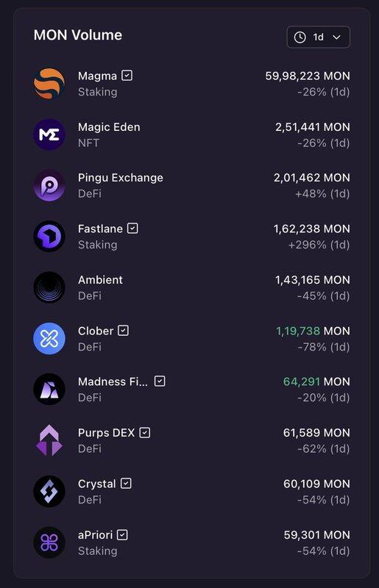Screen dimensions: 379x588
Task: Click the verified checkmark beside Fastlane
Action: pos(132,228)
